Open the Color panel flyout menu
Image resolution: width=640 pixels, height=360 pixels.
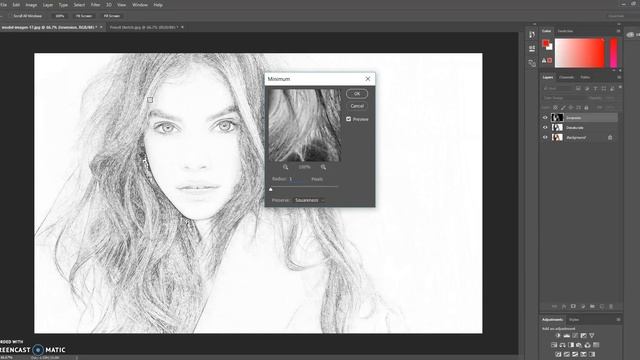[618, 31]
